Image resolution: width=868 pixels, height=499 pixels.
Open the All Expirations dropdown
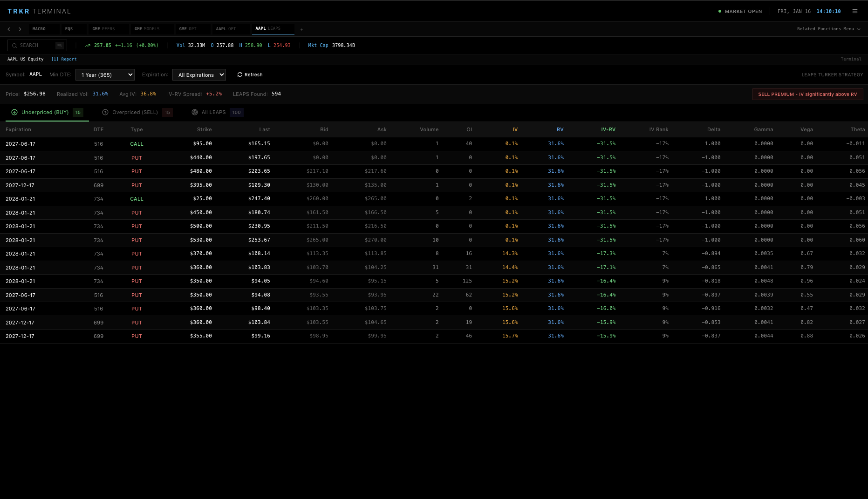click(199, 74)
